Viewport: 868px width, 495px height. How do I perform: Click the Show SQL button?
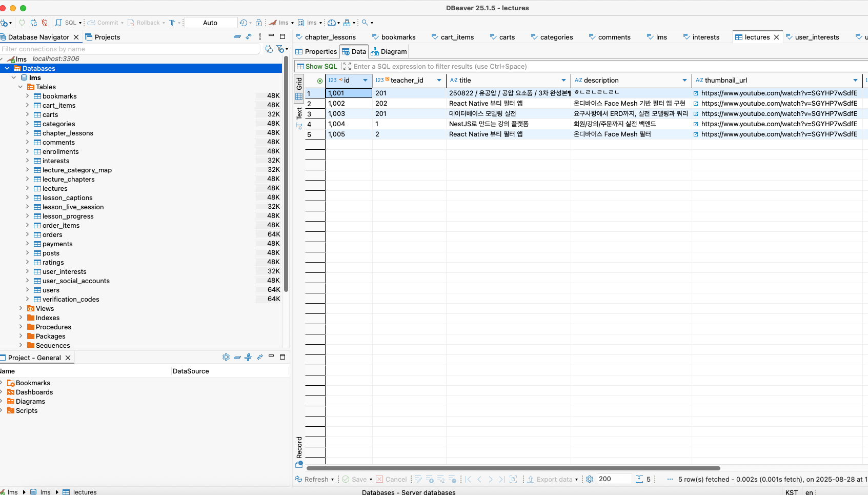coord(317,66)
